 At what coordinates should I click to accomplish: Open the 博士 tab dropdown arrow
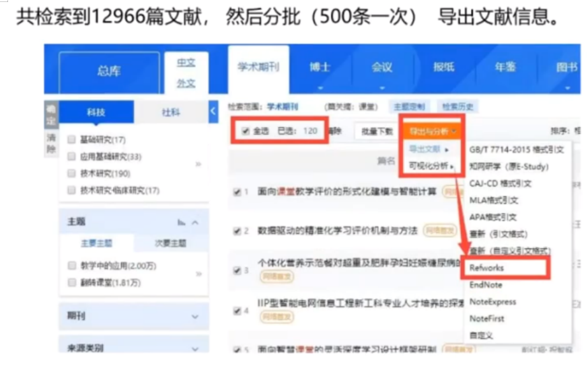(x=320, y=88)
